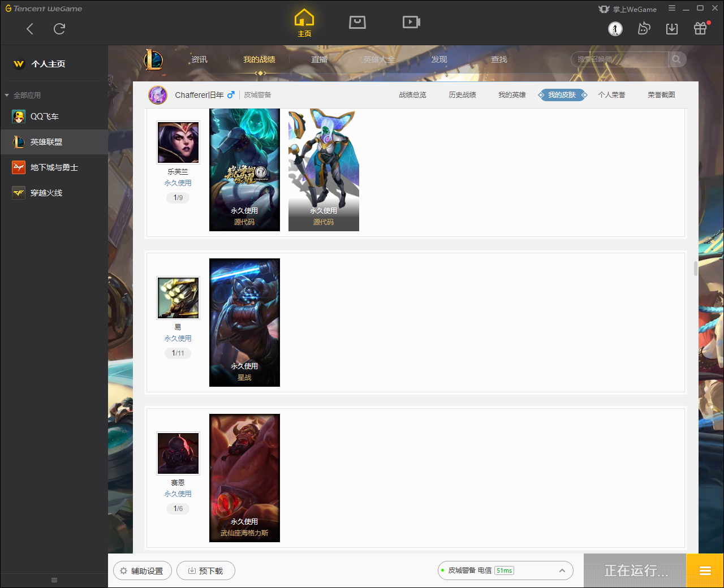Open the 直播 tab
This screenshot has width=724, height=588.
click(319, 59)
